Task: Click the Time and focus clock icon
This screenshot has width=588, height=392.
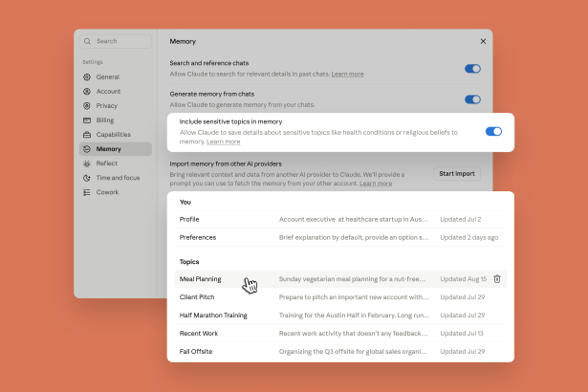Action: tap(87, 178)
